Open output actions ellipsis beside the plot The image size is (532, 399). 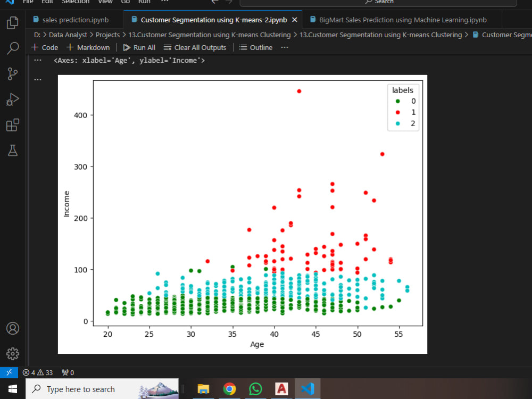(38, 80)
